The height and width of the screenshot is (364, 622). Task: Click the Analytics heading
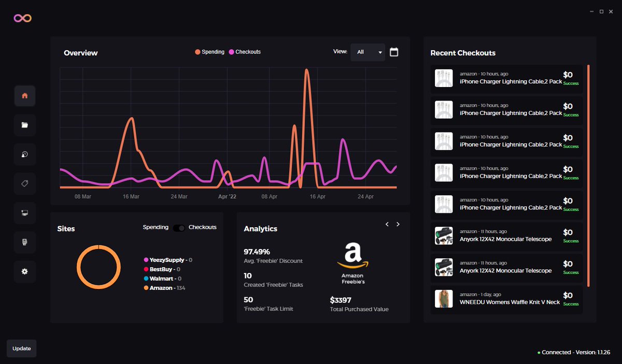[261, 229]
